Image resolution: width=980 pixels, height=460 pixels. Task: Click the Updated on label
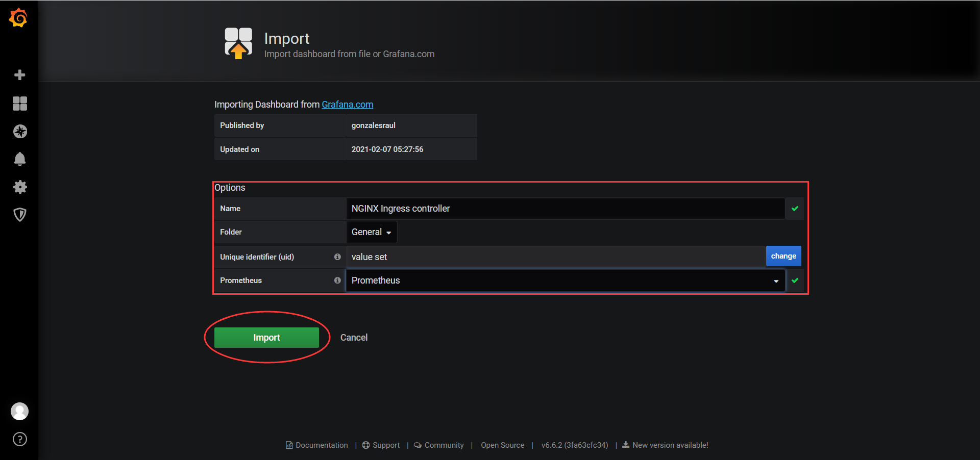coord(239,149)
